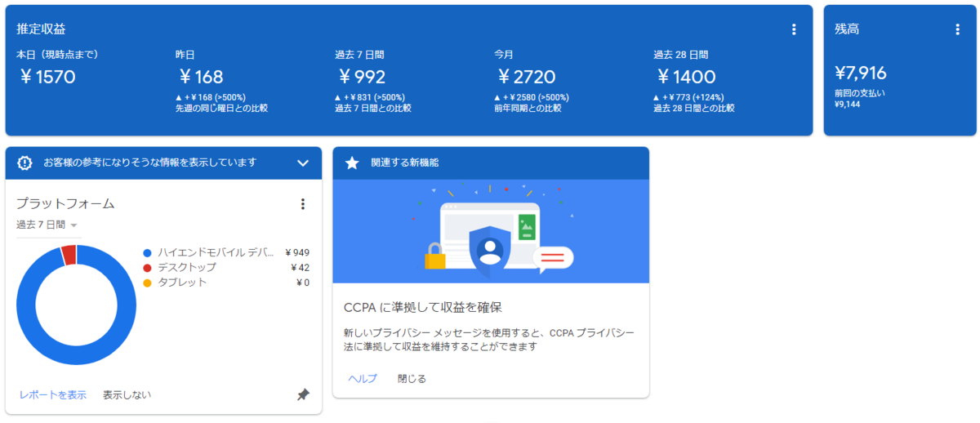Click the 表示しない button
Screen dimensions: 980x423
(x=127, y=394)
